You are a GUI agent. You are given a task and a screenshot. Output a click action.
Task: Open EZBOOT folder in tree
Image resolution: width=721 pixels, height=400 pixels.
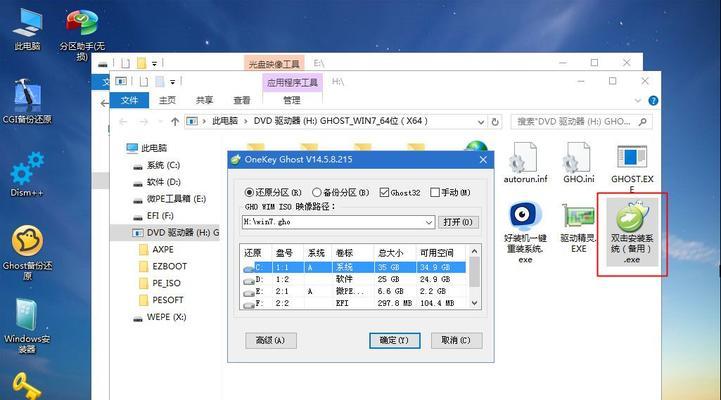pyautogui.click(x=163, y=266)
